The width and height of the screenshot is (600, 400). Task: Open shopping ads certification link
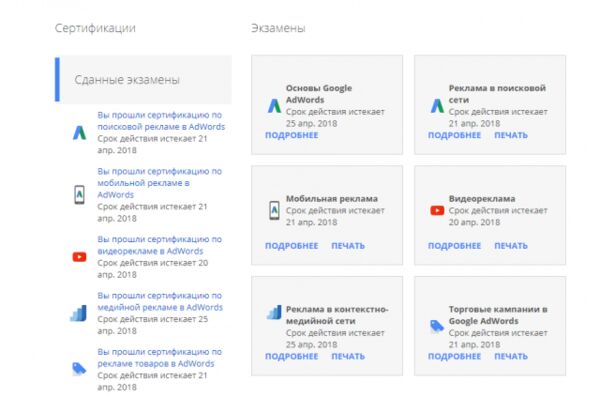(x=160, y=358)
